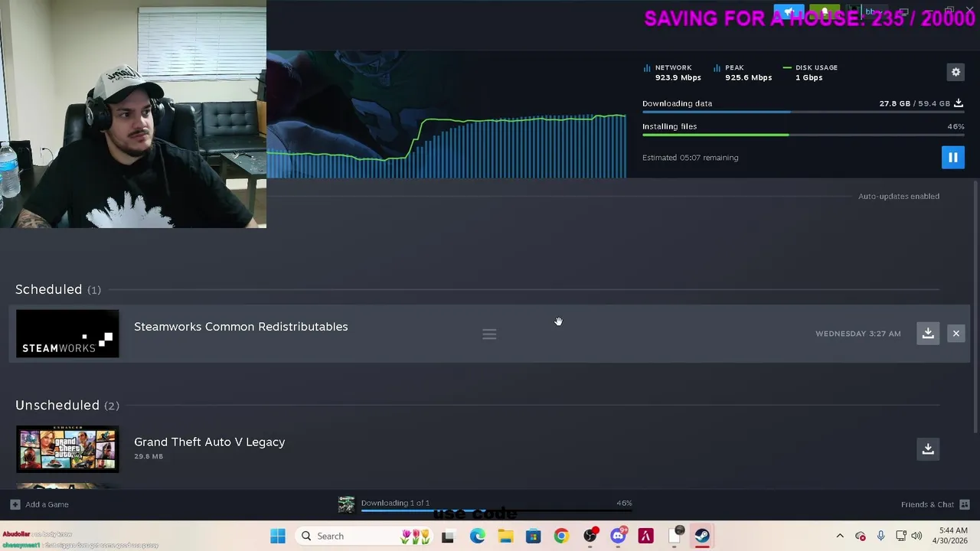Image resolution: width=980 pixels, height=551 pixels.
Task: Click the Scheduled section header
Action: [57, 289]
